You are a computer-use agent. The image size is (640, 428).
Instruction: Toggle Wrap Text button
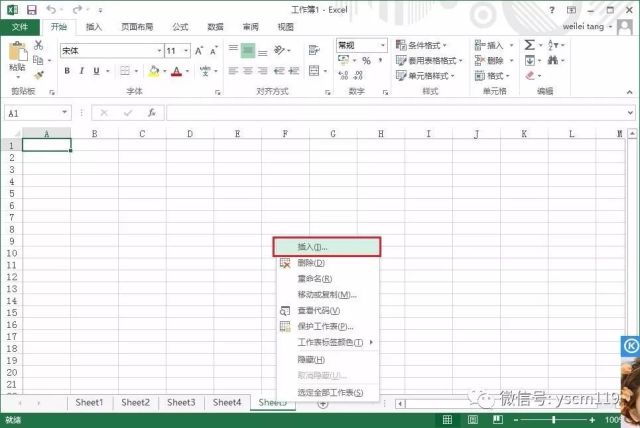click(x=313, y=50)
